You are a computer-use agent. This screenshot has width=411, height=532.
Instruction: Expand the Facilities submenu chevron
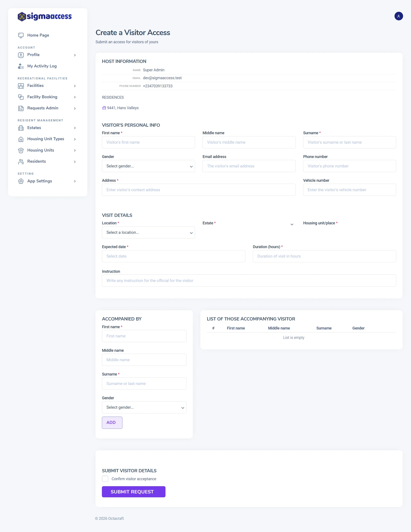click(75, 86)
